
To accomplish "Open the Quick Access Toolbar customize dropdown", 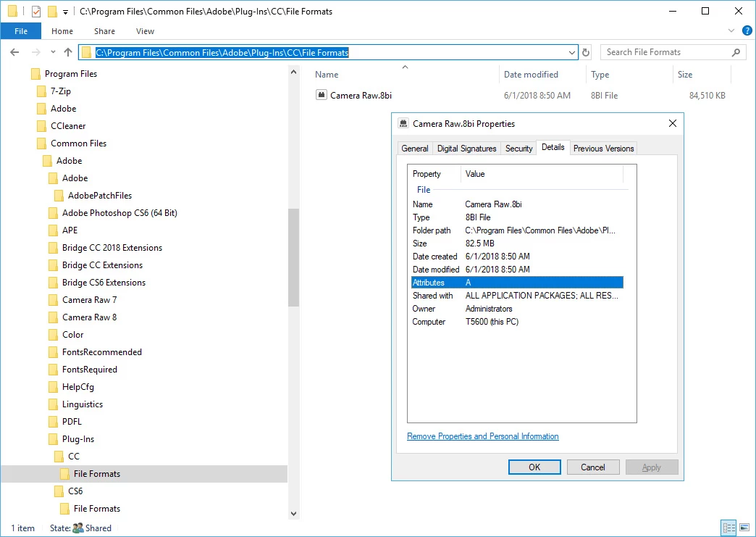I will [66, 12].
